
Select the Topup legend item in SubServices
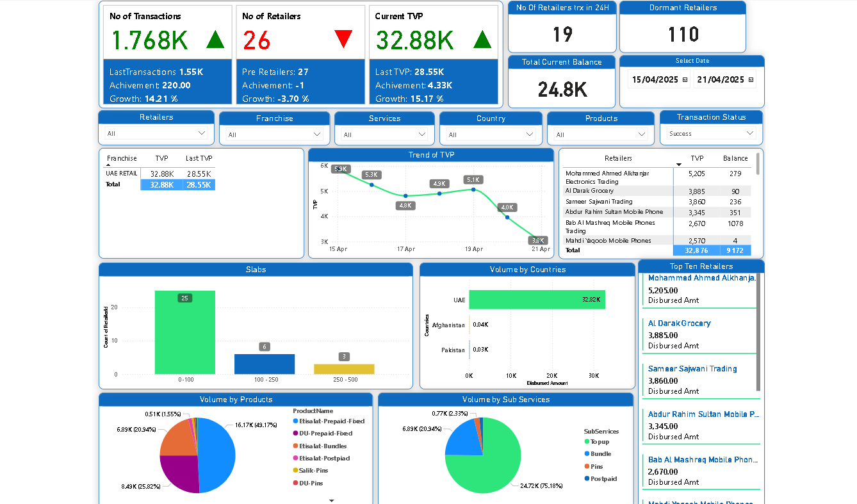coord(600,442)
